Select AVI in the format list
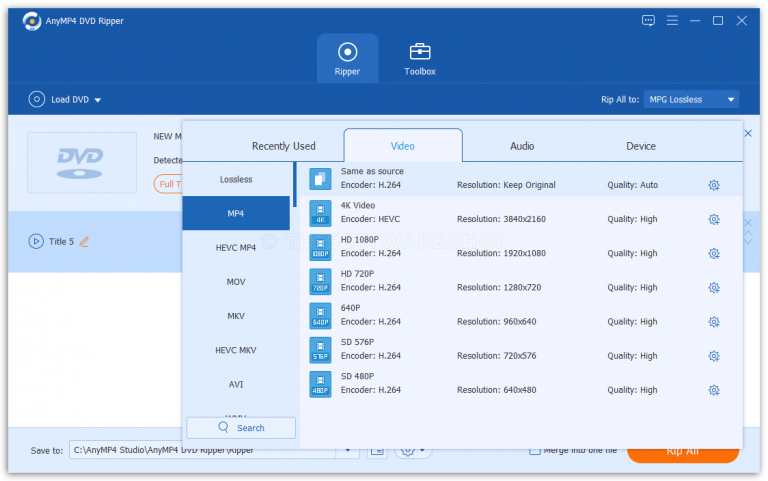The image size is (768, 481). point(236,385)
